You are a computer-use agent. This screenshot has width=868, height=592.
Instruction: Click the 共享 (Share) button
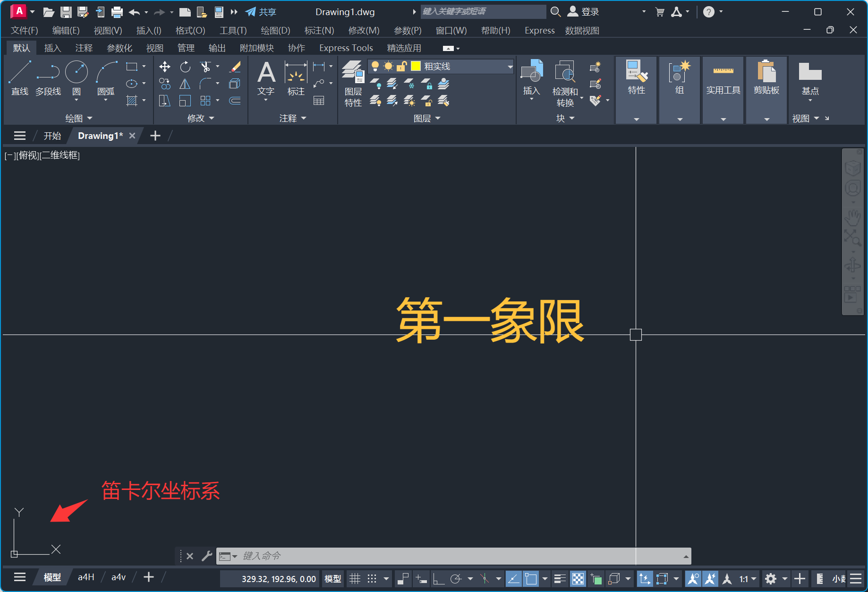click(261, 12)
